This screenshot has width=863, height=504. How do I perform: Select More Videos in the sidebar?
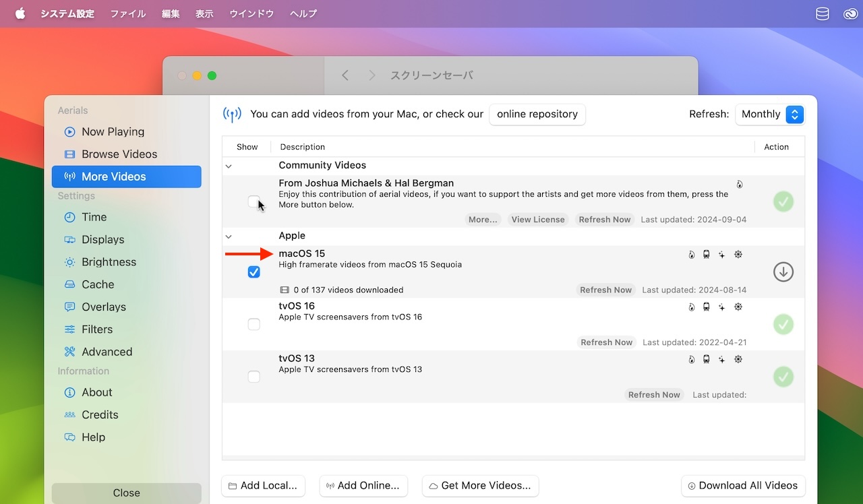(126, 177)
